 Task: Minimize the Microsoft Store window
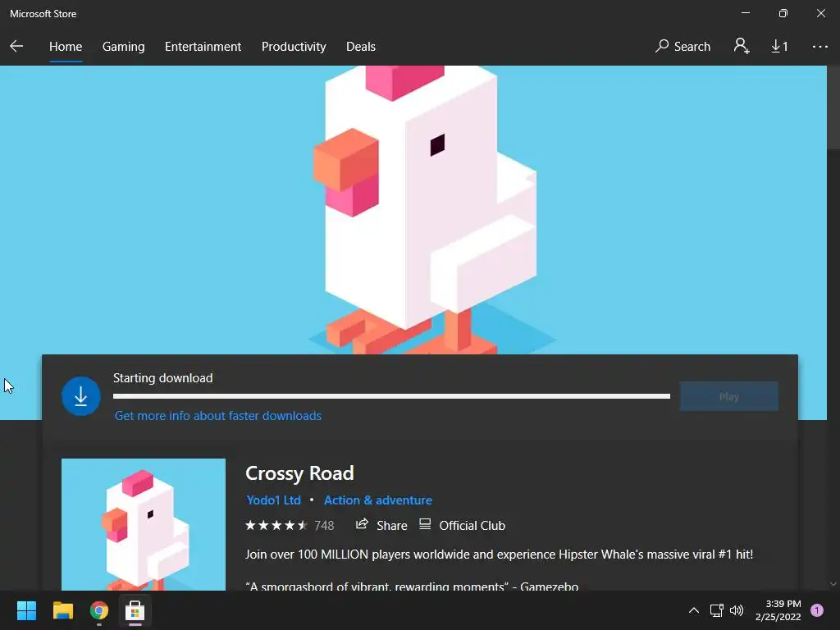point(746,13)
